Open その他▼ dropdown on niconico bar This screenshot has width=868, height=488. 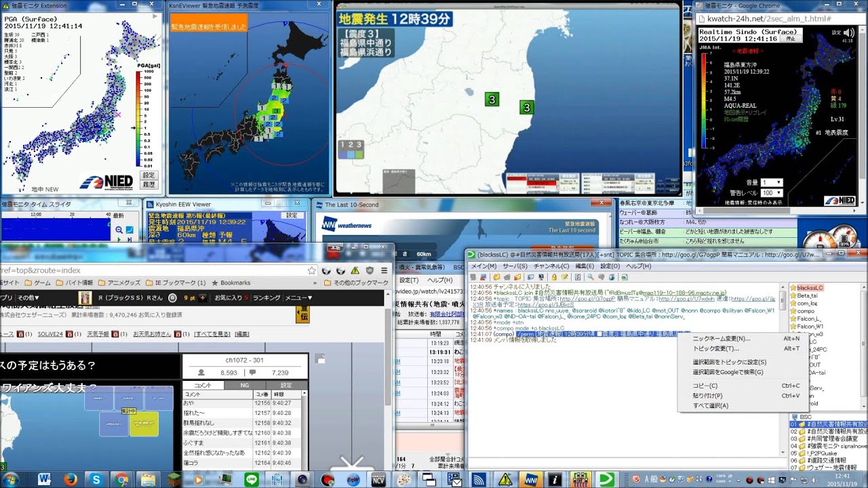(28, 298)
